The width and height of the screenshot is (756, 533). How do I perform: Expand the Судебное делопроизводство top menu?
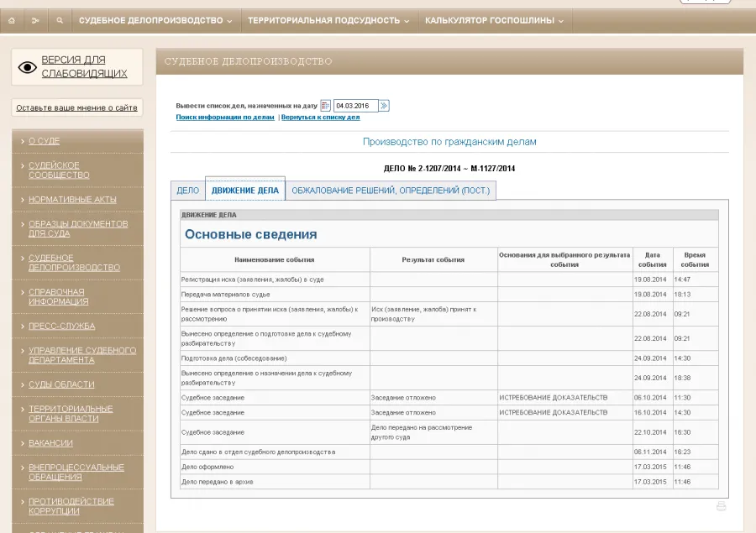click(155, 21)
